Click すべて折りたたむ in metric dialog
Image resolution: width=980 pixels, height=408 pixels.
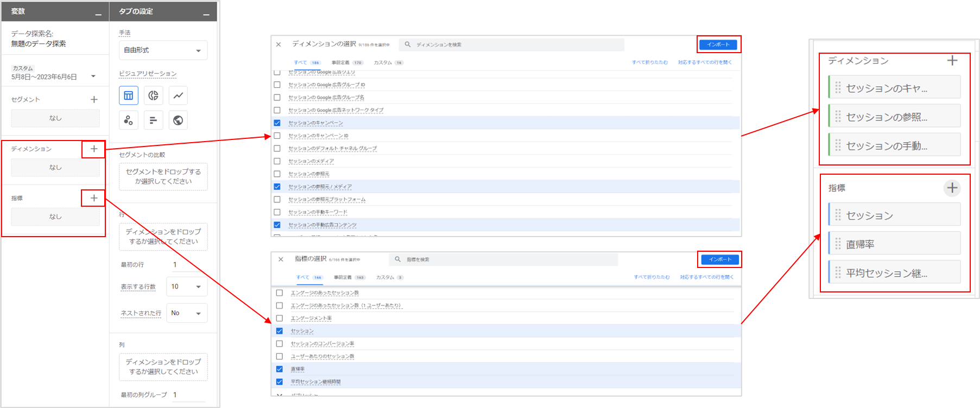[652, 277]
